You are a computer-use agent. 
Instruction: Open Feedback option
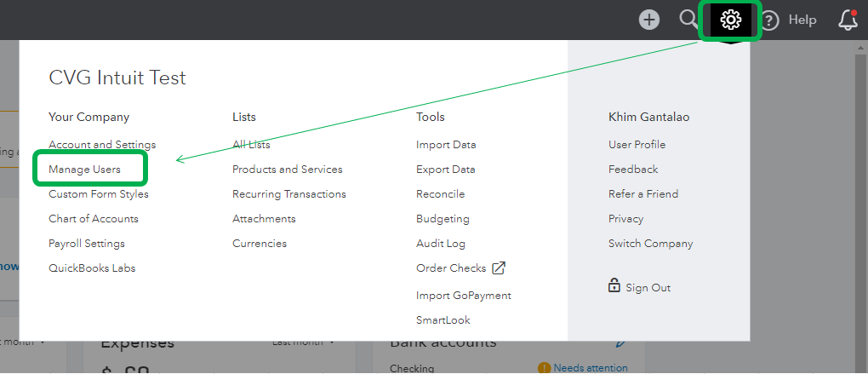coord(633,170)
